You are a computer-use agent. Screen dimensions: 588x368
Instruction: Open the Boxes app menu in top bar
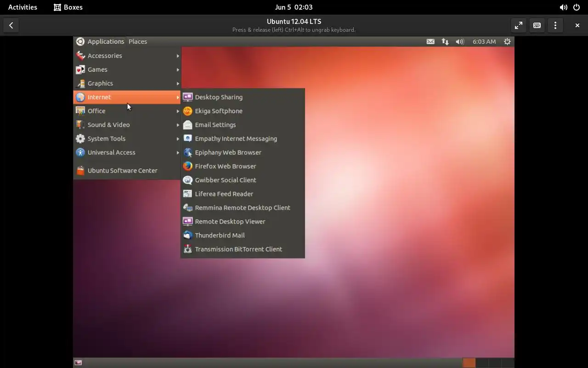tap(68, 7)
